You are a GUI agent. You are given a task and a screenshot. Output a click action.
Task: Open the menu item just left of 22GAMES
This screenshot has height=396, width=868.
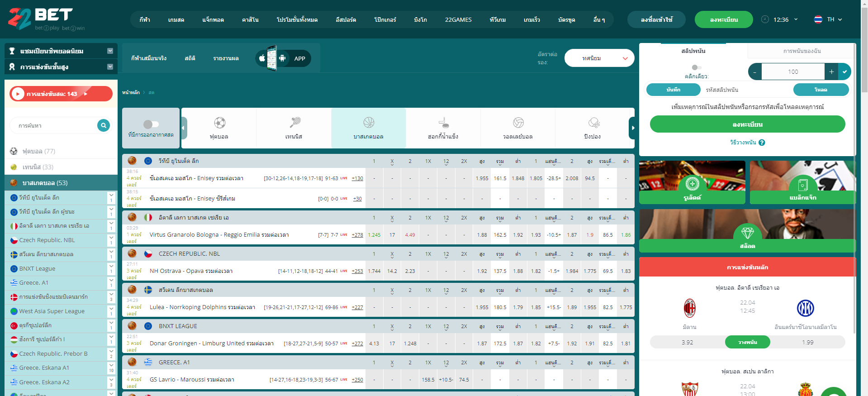click(420, 19)
